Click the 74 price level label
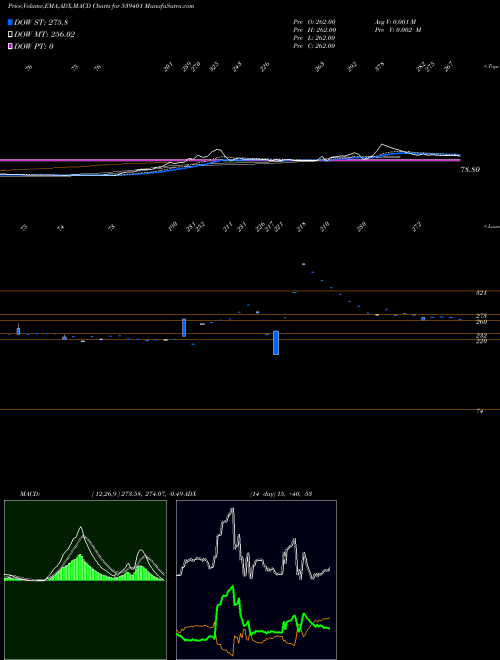 [x=479, y=411]
